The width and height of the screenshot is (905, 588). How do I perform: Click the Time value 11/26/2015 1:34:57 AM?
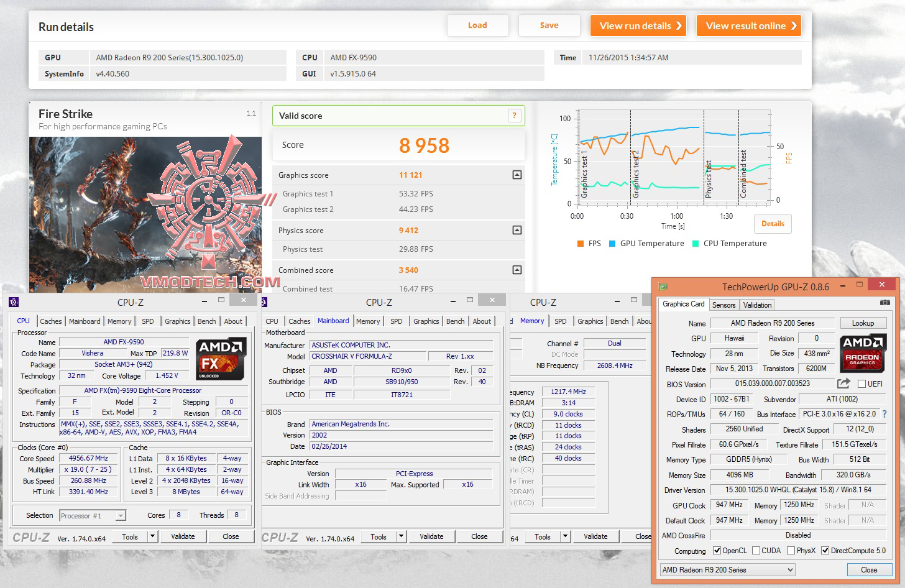tap(692, 57)
